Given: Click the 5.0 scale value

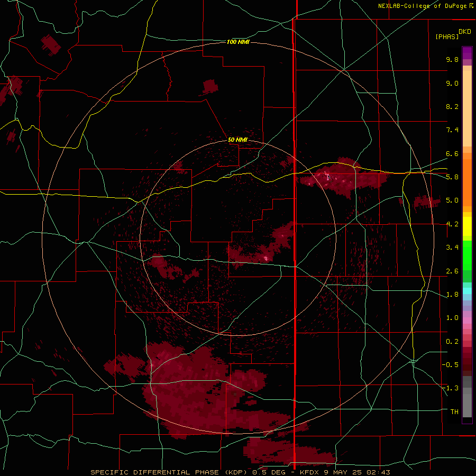Looking at the screenshot, I should (x=452, y=200).
